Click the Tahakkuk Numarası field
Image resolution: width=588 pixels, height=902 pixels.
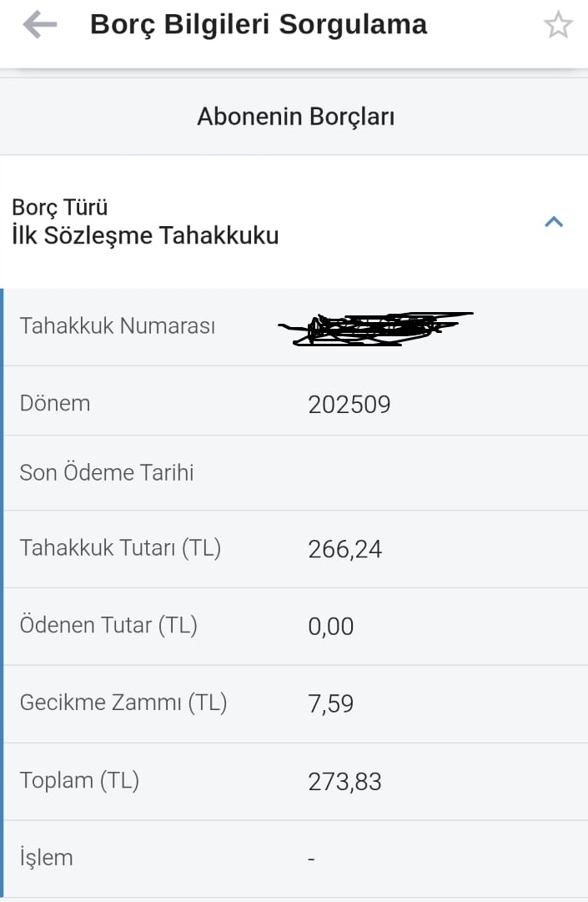point(294,325)
